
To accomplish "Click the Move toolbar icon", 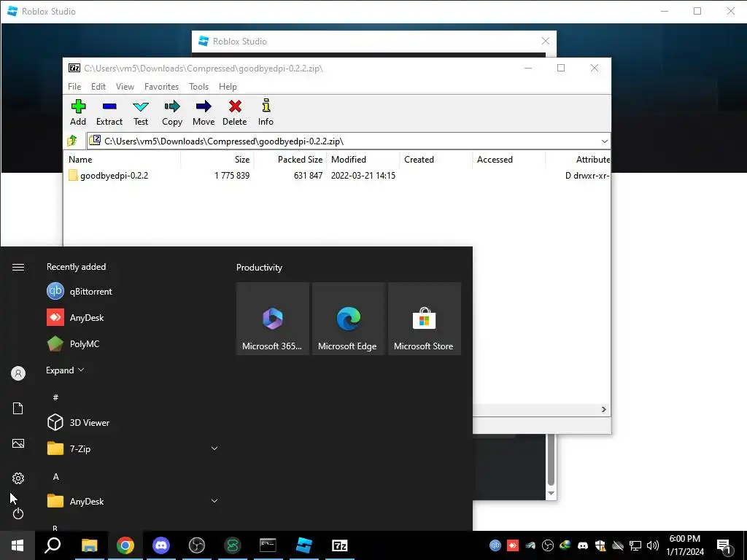I will coord(204,113).
